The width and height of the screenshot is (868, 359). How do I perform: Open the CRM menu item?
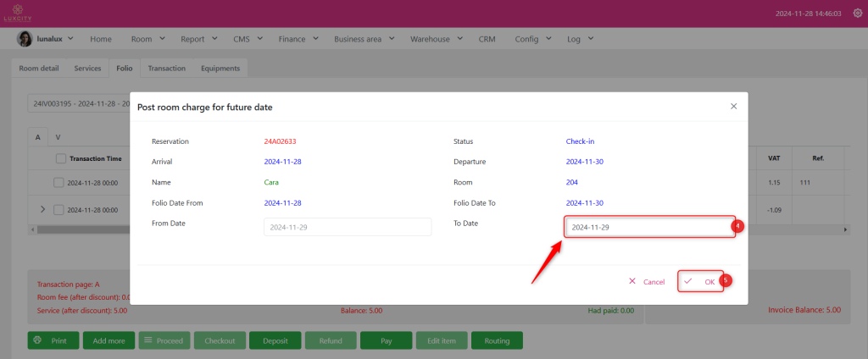pyautogui.click(x=487, y=39)
